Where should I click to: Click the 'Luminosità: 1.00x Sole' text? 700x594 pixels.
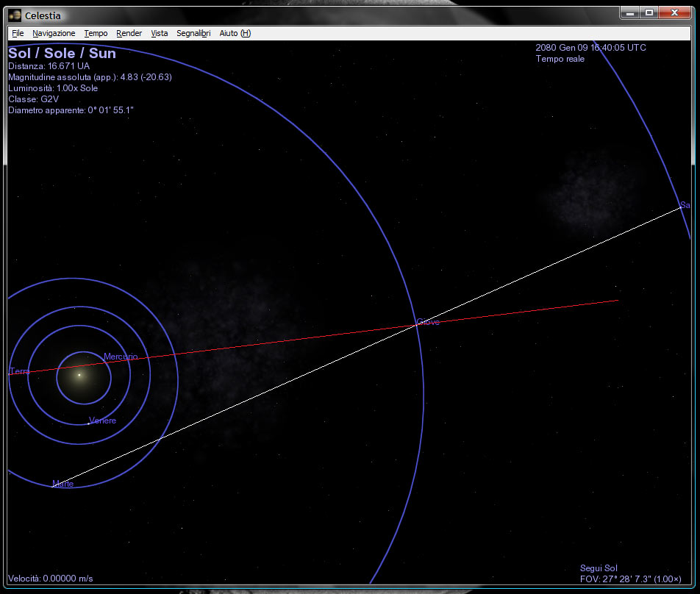(53, 88)
